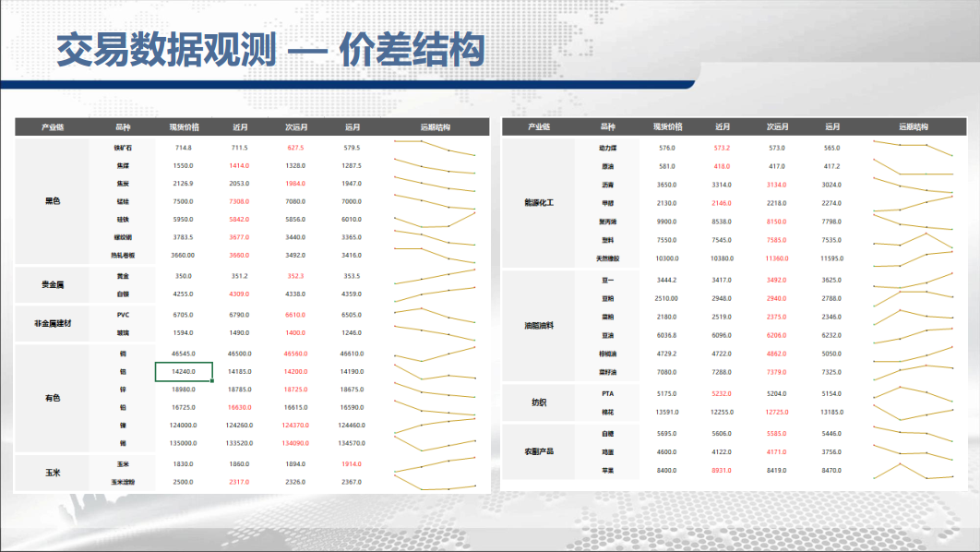Select the 螺纹钢 spot price 3783.5
The width and height of the screenshot is (980, 552).
pos(183,237)
